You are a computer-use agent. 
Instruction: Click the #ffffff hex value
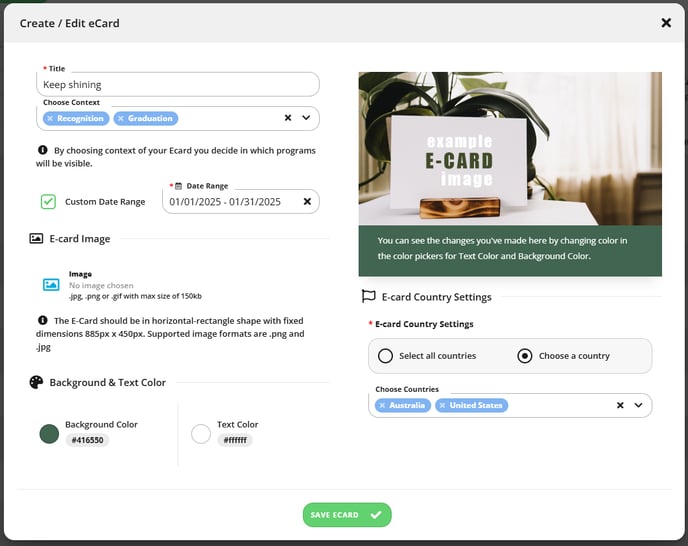pos(235,440)
